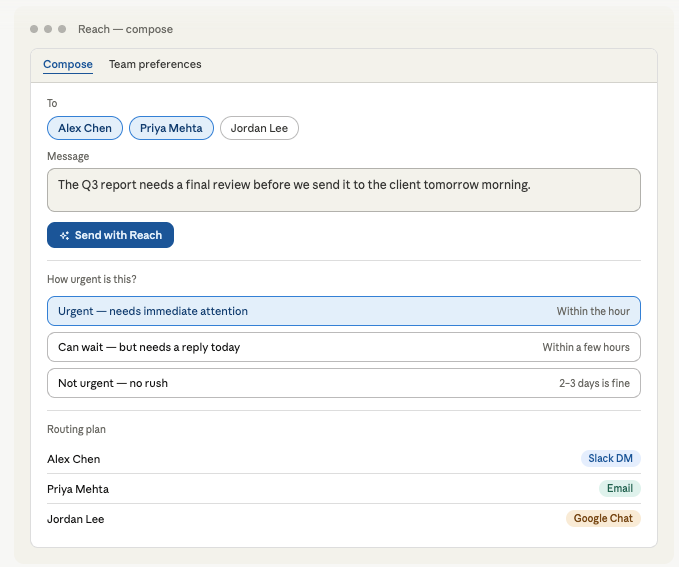Click into the Message text box

click(344, 190)
